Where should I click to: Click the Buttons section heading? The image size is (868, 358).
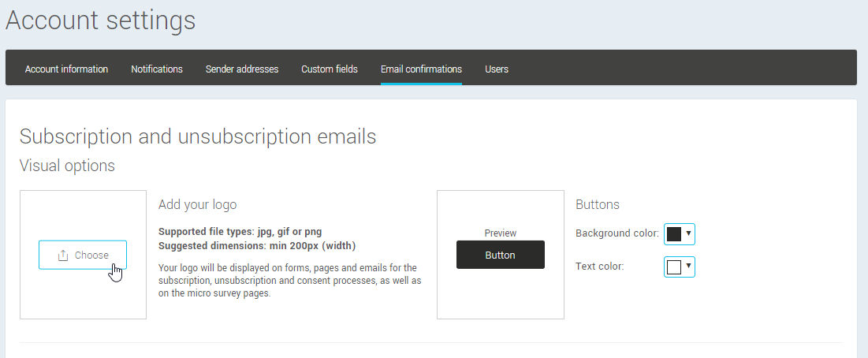coord(598,204)
